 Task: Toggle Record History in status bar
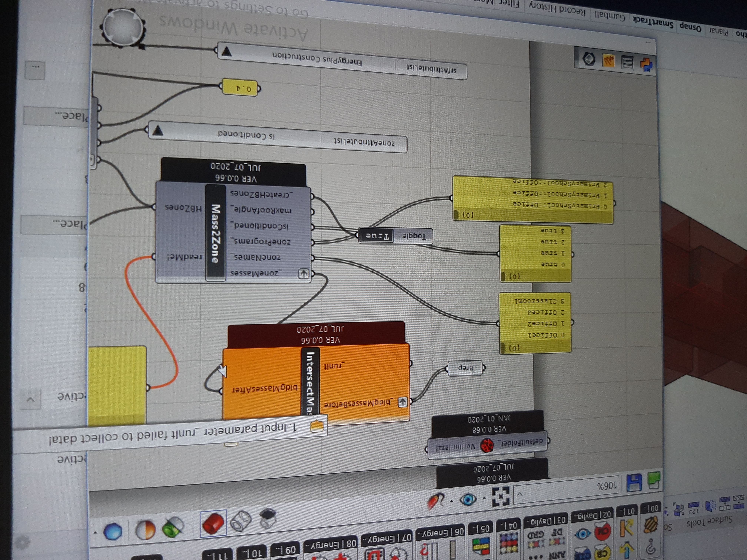(557, 9)
